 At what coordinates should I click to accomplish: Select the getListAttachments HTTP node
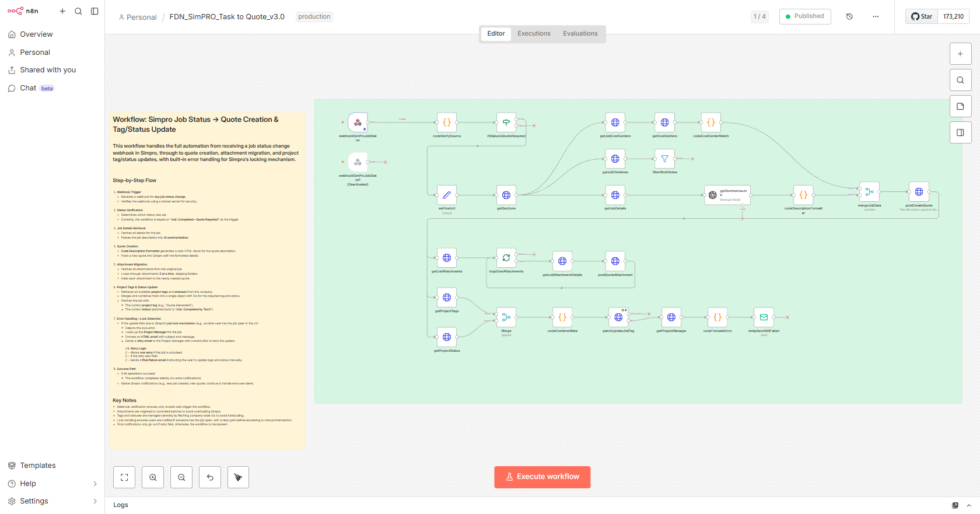pyautogui.click(x=447, y=258)
